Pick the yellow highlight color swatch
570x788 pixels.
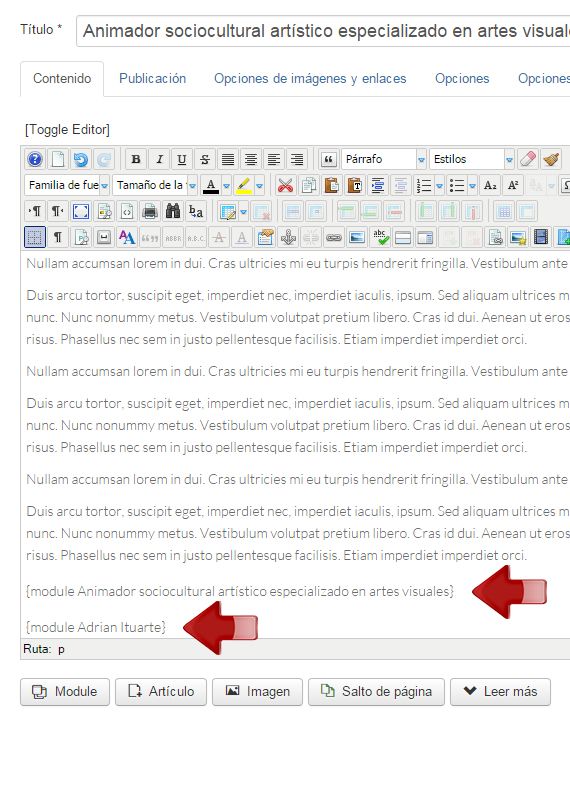(244, 185)
